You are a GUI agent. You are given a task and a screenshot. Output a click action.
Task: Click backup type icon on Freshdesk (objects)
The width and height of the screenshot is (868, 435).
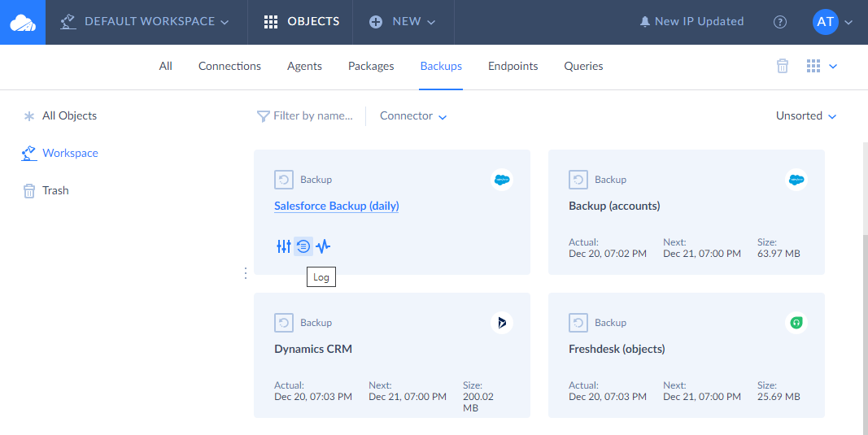[578, 323]
